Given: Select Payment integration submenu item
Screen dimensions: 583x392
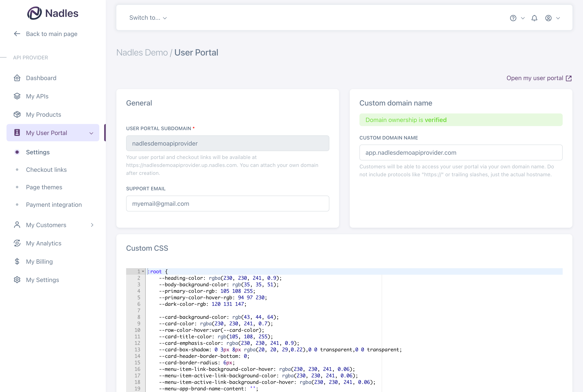Looking at the screenshot, I should pos(54,205).
